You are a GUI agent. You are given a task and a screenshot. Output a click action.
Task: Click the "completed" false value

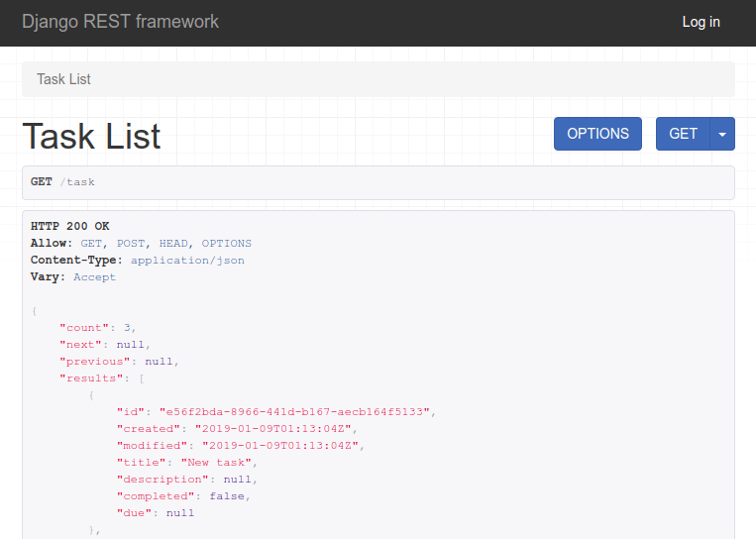227,496
